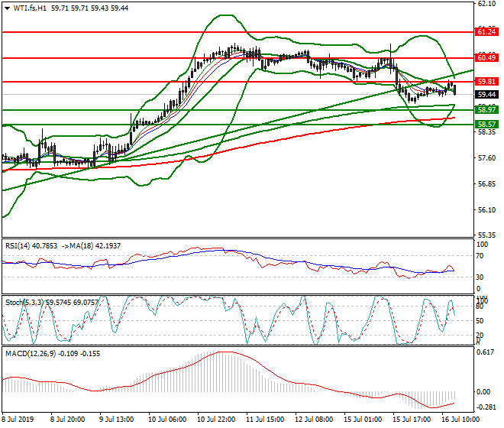The image size is (504, 428).
Task: Select the 16 Jul 10:00 time label
Action: pos(460,420)
